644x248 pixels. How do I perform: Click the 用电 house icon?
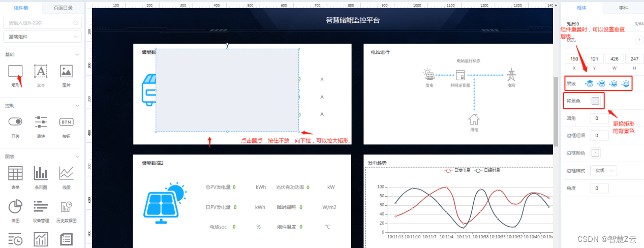[474, 119]
